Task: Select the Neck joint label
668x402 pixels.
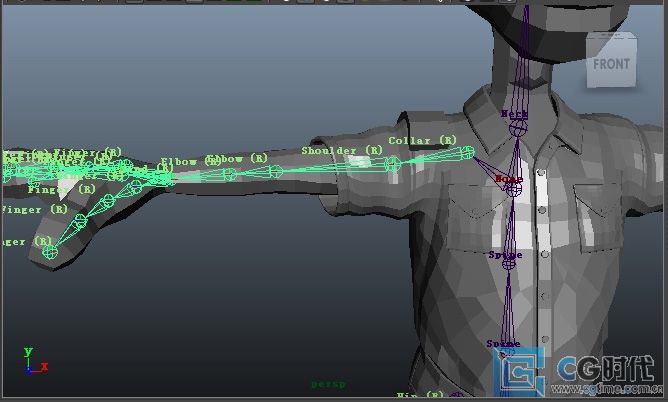Action: click(x=514, y=114)
